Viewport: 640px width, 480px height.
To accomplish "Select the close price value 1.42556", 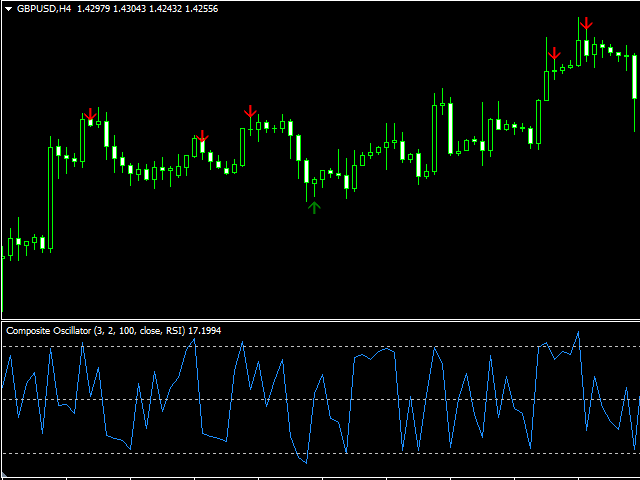I will coord(202,9).
